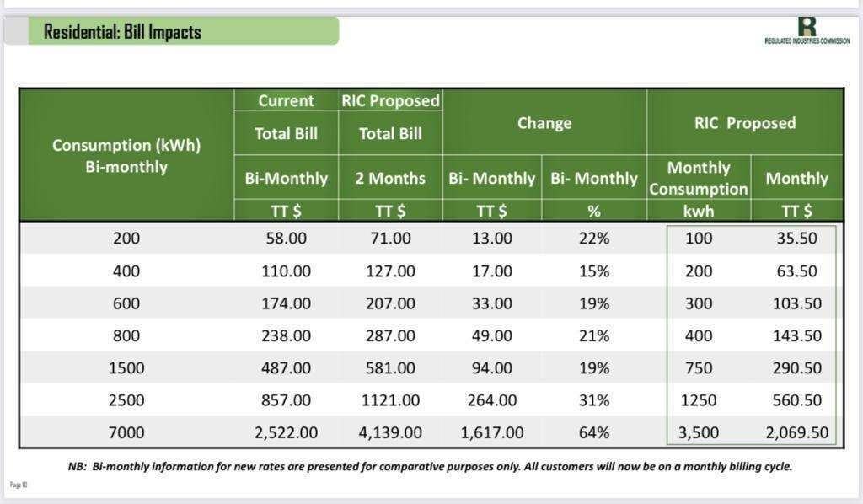Click the Regulated Industries Commission logo

click(807, 30)
